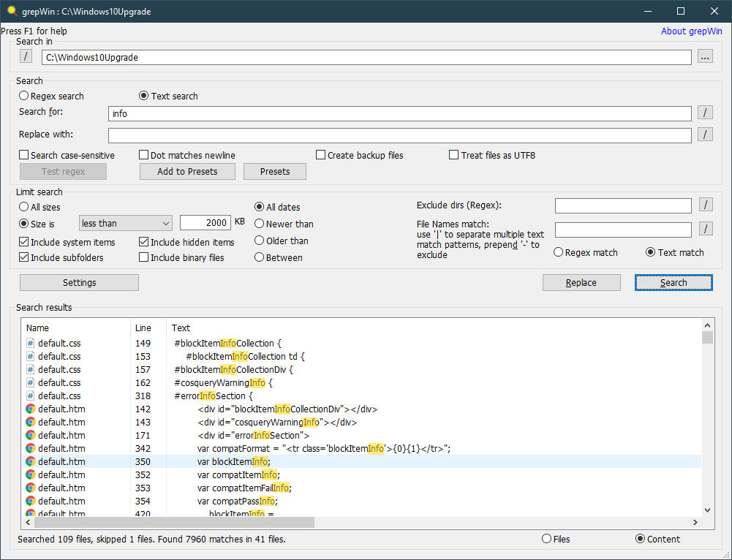This screenshot has width=732, height=560.
Task: Toggle Dot matches newline checkbox
Action: click(x=187, y=155)
